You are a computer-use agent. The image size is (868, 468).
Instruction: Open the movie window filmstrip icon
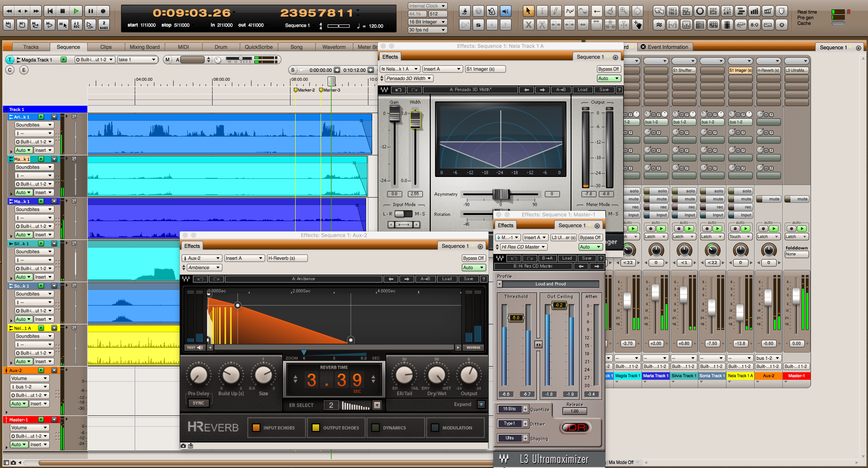(727, 25)
